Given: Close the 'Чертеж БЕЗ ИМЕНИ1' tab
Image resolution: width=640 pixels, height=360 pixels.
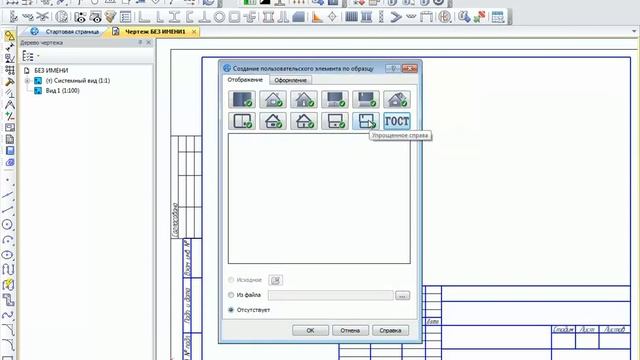Looking at the screenshot, I should (x=194, y=31).
